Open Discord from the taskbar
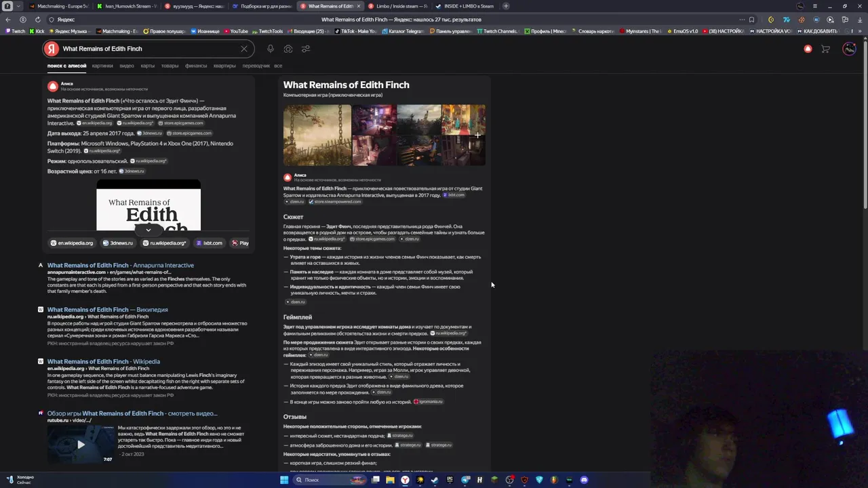 click(584, 480)
